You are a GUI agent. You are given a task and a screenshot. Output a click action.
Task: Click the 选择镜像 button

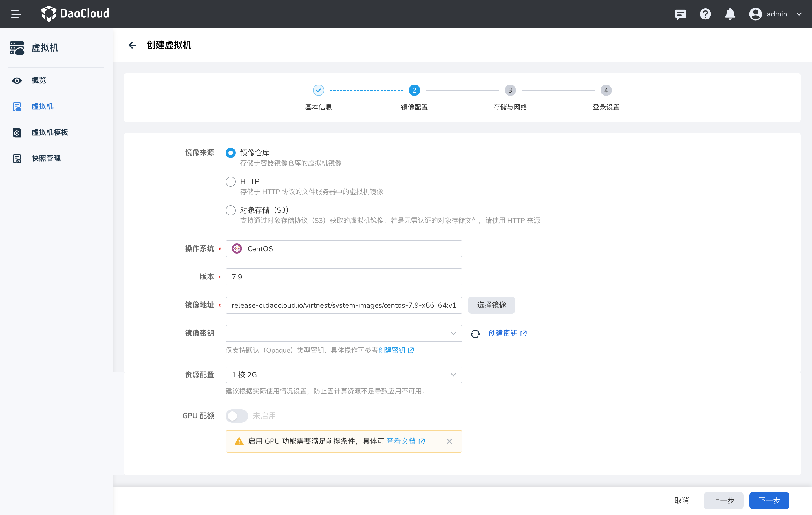(491, 305)
